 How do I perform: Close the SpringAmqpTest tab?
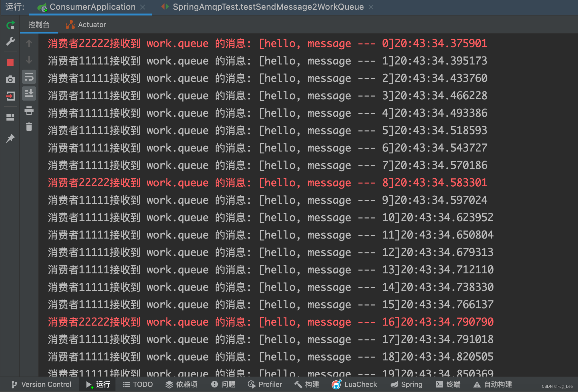point(371,7)
